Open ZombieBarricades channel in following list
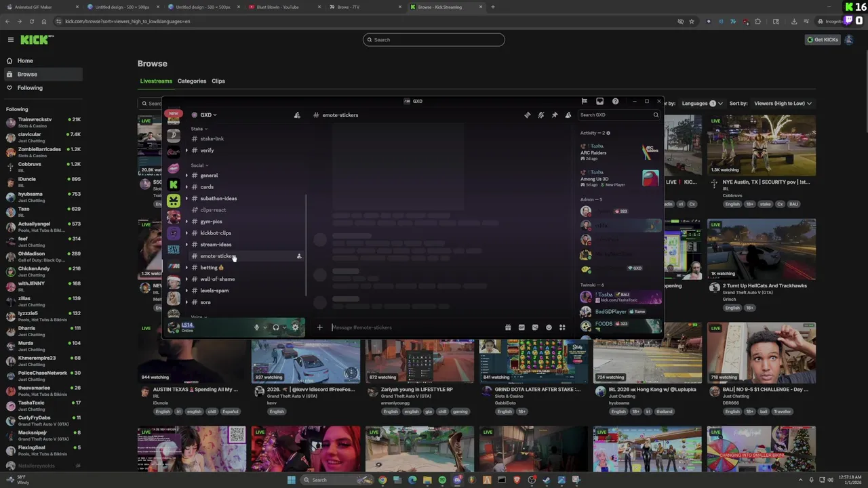The width and height of the screenshot is (868, 488). pos(42,152)
